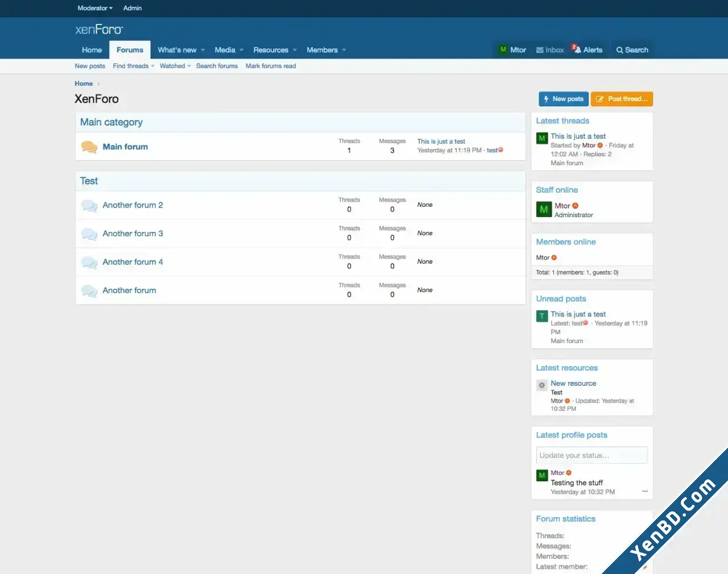Click the Unread posts heading
728x574 pixels.
tap(561, 299)
